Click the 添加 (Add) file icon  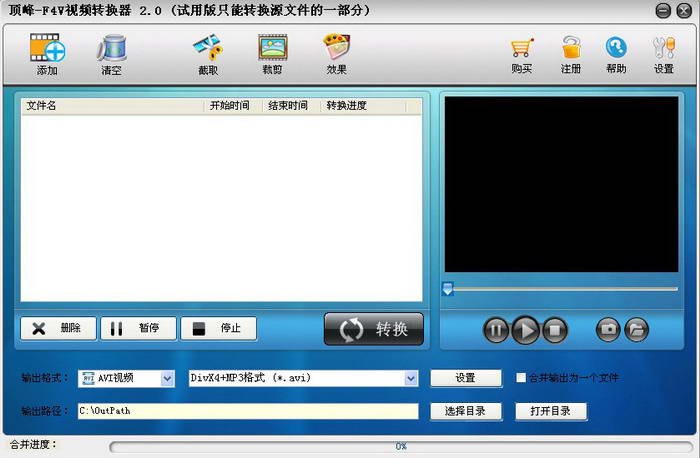pyautogui.click(x=47, y=54)
